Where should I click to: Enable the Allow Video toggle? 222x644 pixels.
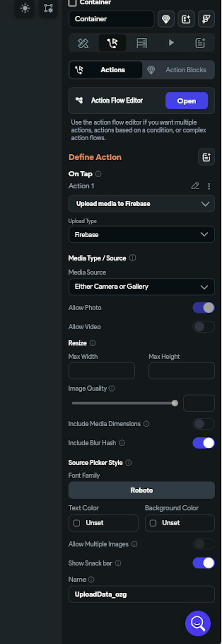coord(204,326)
